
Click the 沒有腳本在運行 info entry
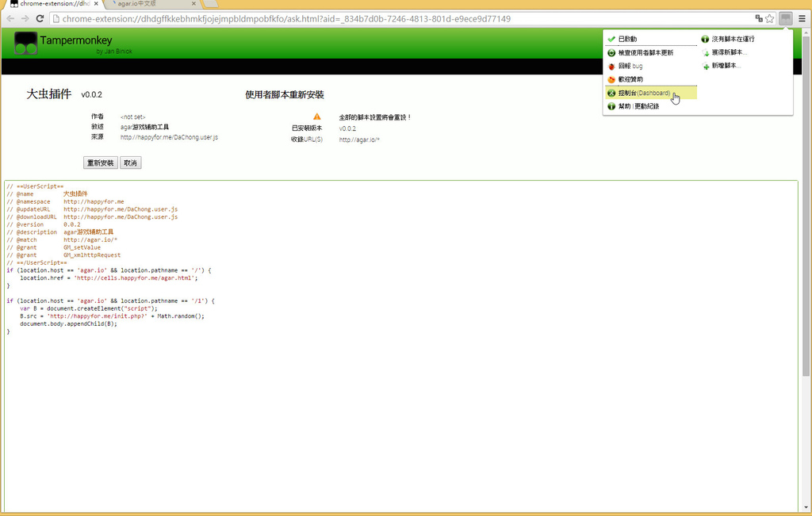[x=732, y=40]
